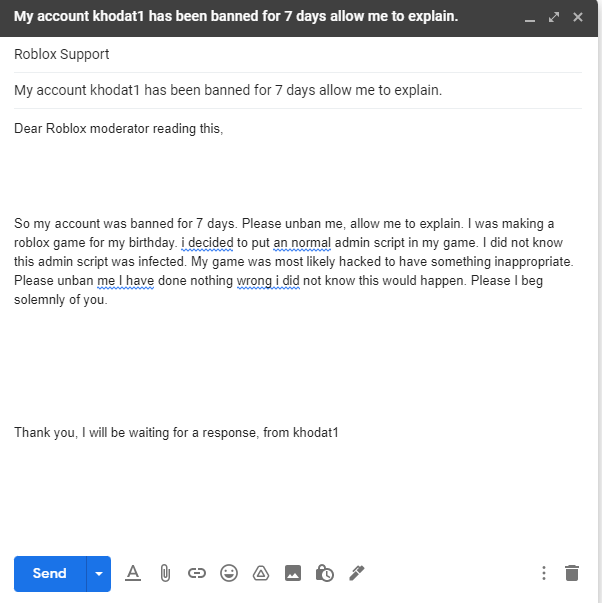
Task: Expand compose window to full screen
Action: pos(554,17)
